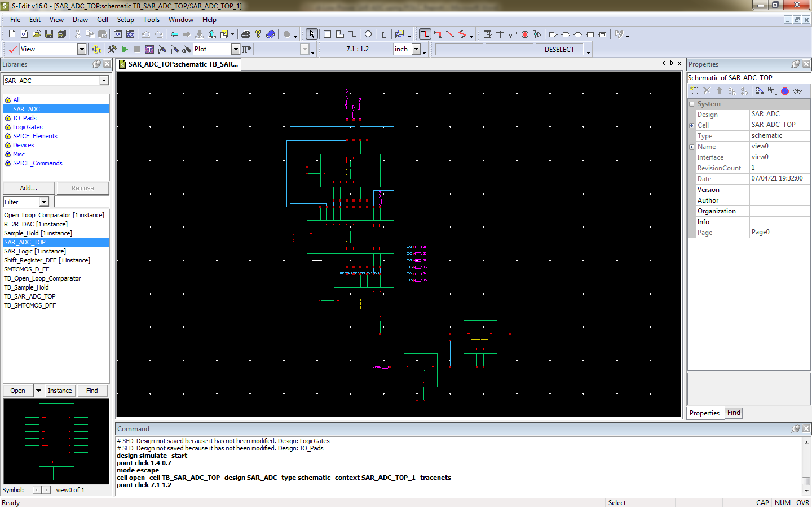The height and width of the screenshot is (508, 812).
Task: Select TB_Sample_Hold cell in list
Action: 27,287
